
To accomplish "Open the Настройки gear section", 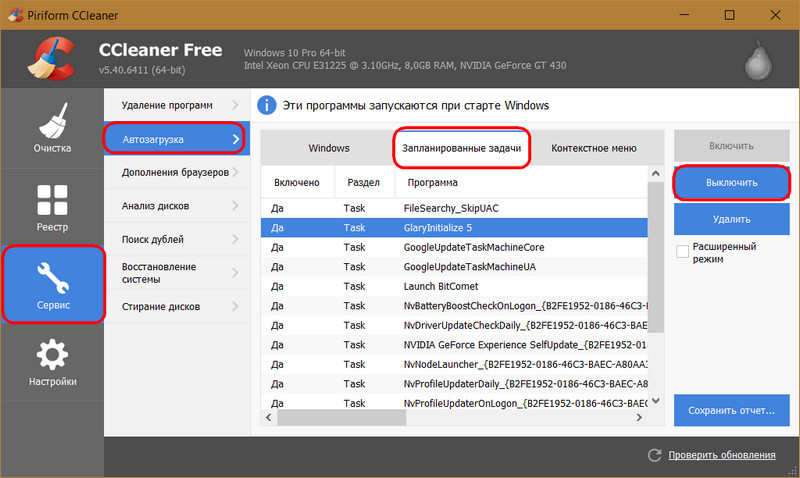I will coord(52,362).
